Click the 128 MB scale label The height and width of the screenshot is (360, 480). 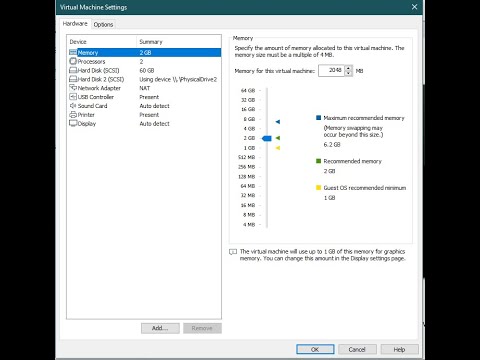246,177
